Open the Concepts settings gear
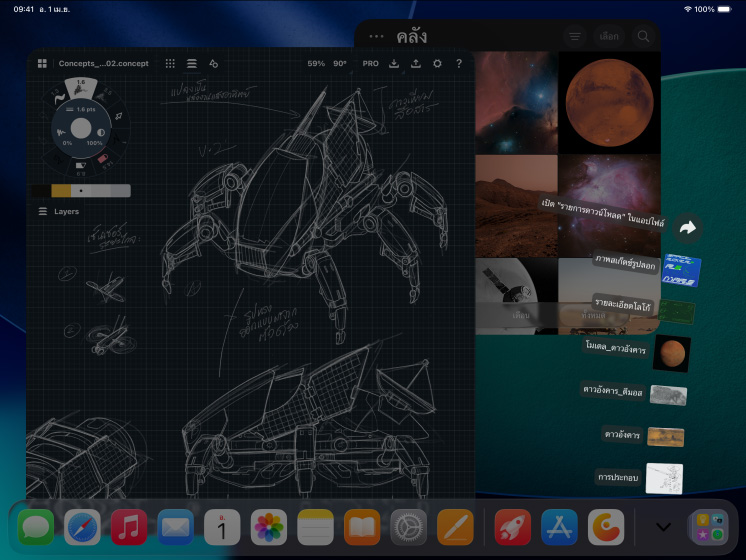The height and width of the screenshot is (560, 746). point(437,63)
